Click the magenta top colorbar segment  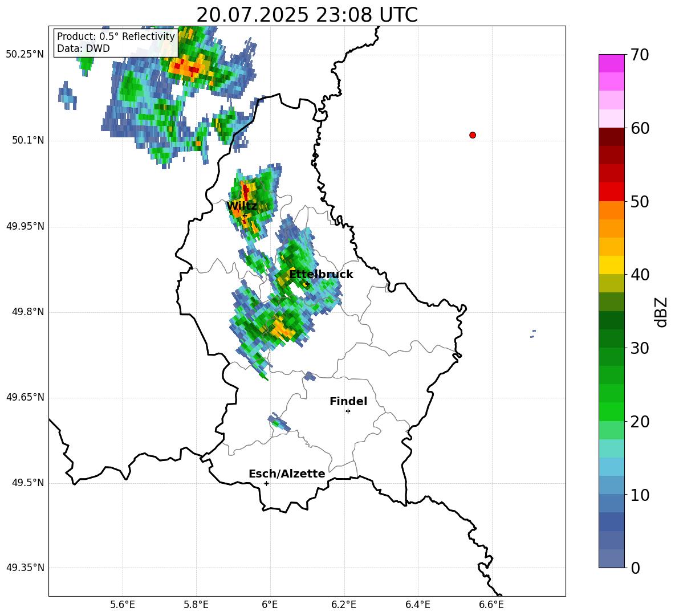coord(611,63)
